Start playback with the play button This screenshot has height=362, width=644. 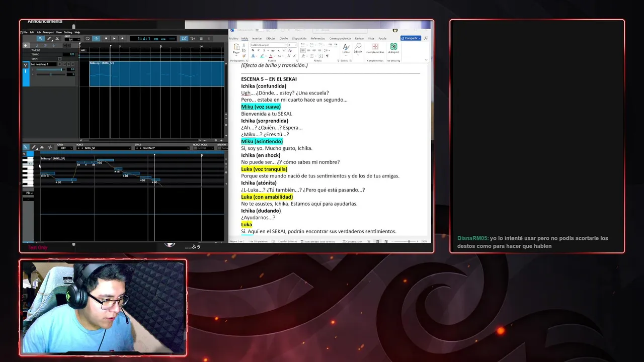(x=114, y=39)
